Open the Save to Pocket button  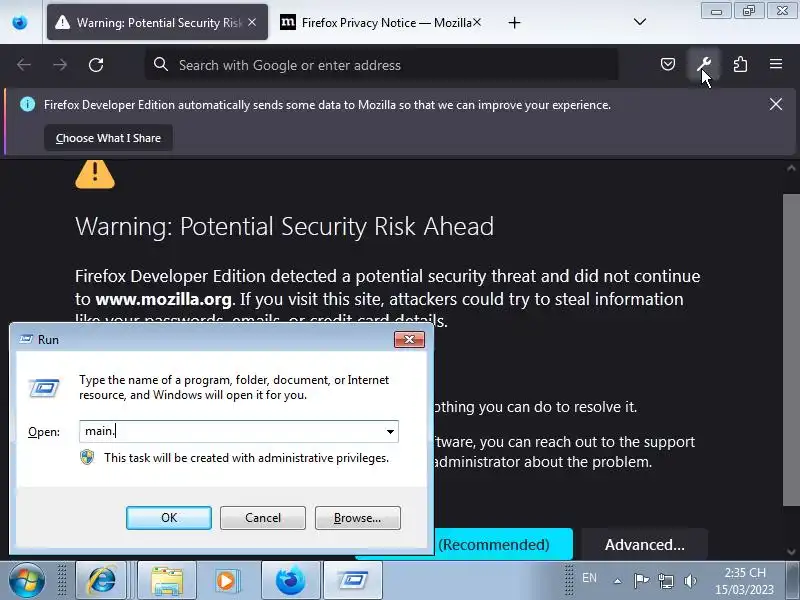[x=668, y=64]
